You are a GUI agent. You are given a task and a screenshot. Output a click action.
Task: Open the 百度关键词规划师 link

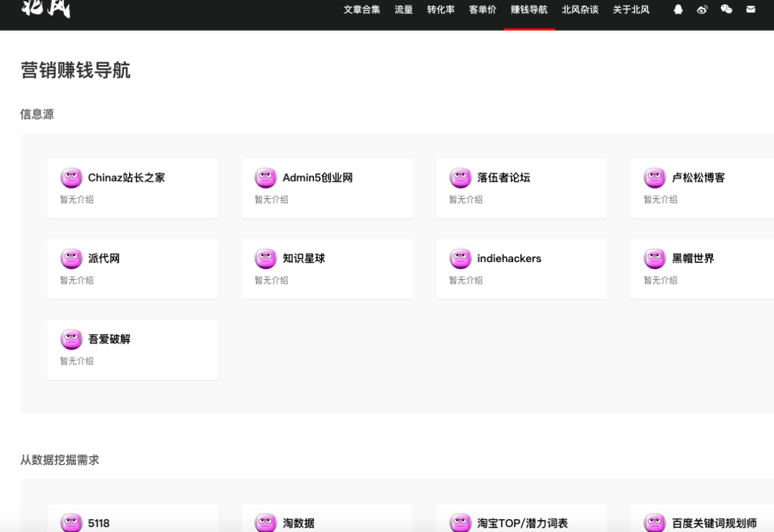[714, 523]
